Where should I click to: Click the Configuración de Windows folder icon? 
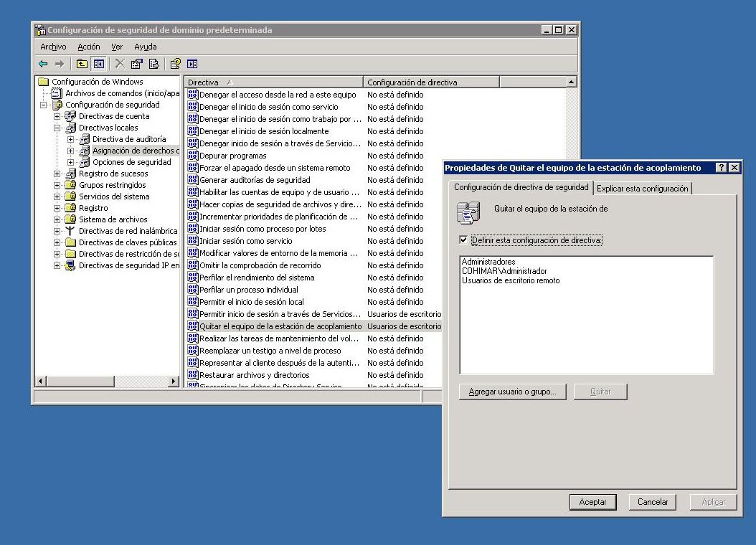(44, 82)
